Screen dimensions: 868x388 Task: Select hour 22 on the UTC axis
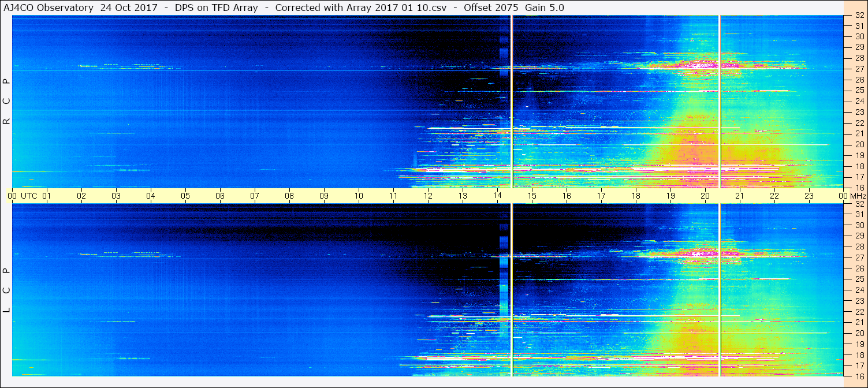774,196
